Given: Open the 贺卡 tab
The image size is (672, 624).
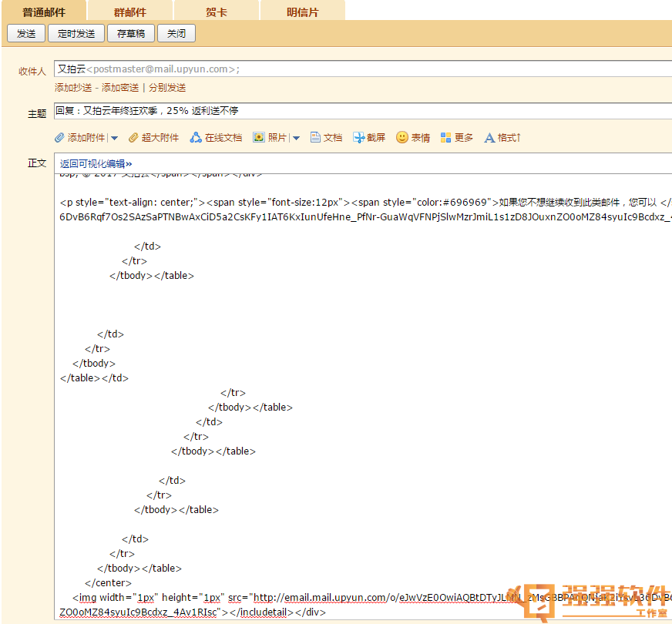Looking at the screenshot, I should [217, 12].
